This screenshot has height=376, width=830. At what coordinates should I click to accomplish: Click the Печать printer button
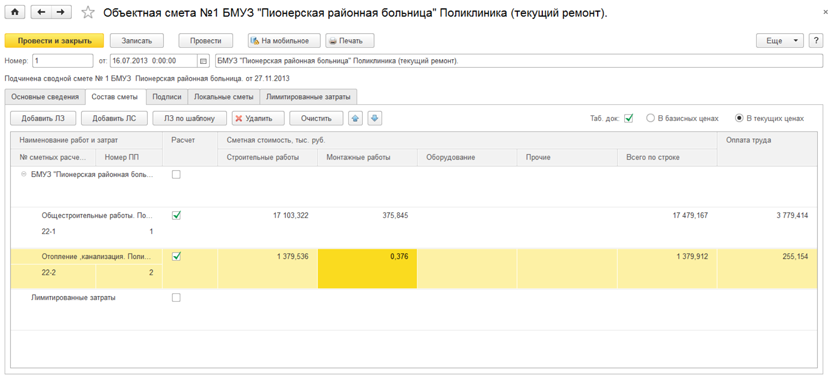click(x=350, y=41)
